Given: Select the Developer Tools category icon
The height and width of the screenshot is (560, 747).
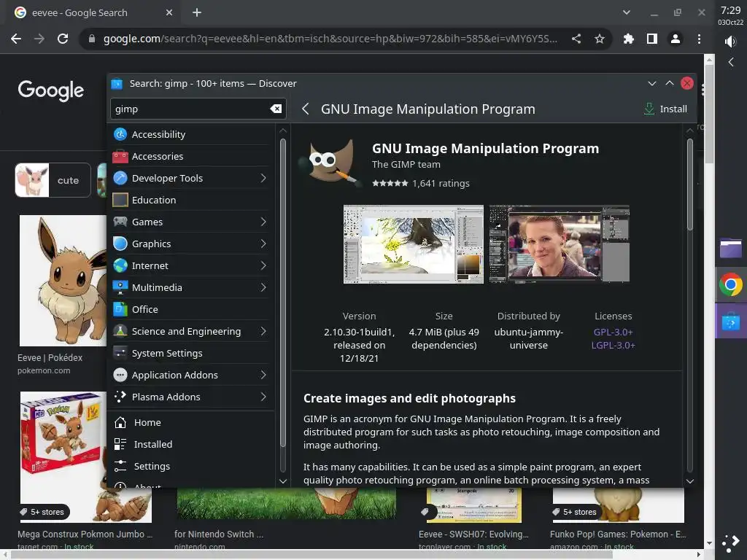Looking at the screenshot, I should [120, 178].
